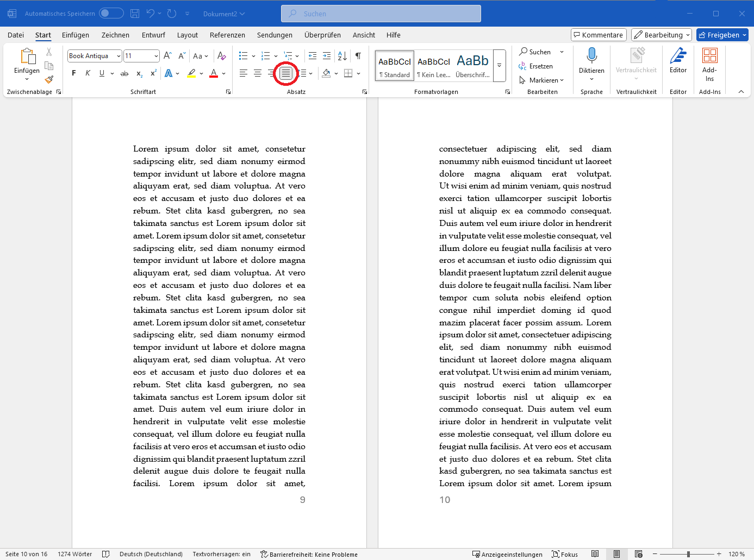Image resolution: width=754 pixels, height=560 pixels.
Task: Sort paragraphs A-Z icon
Action: [x=342, y=56]
